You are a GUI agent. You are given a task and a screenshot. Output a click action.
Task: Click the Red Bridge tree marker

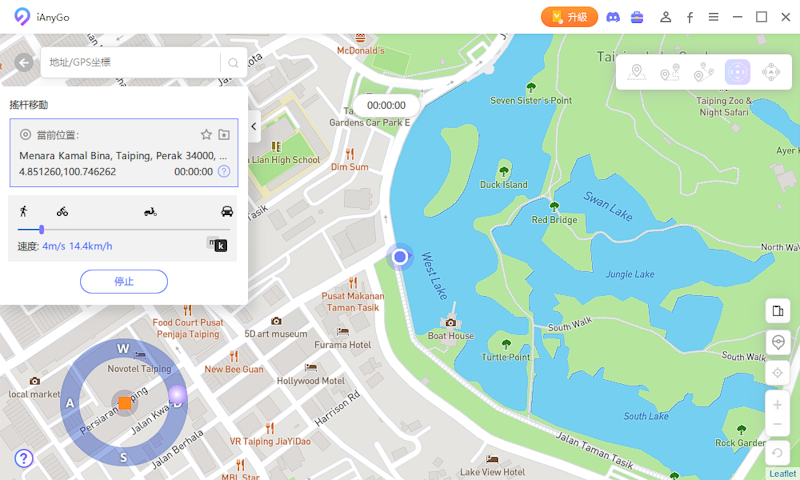tap(554, 207)
